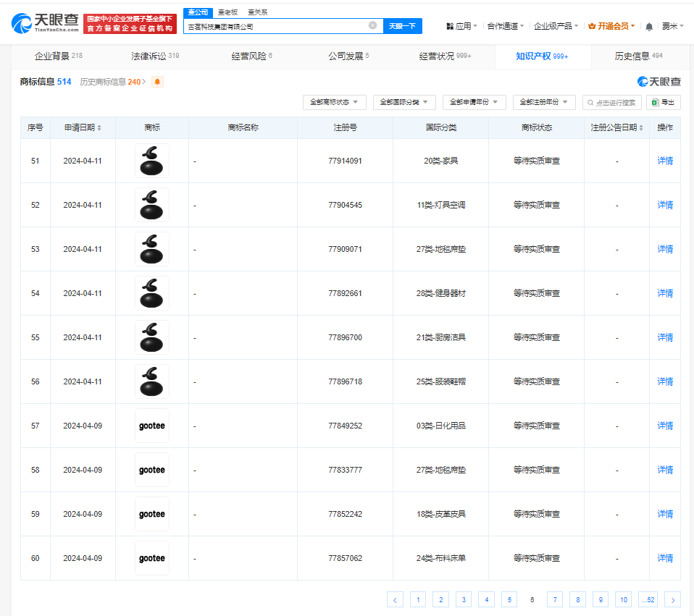Select the 查老板 search tab
The height and width of the screenshot is (616, 694).
[227, 12]
